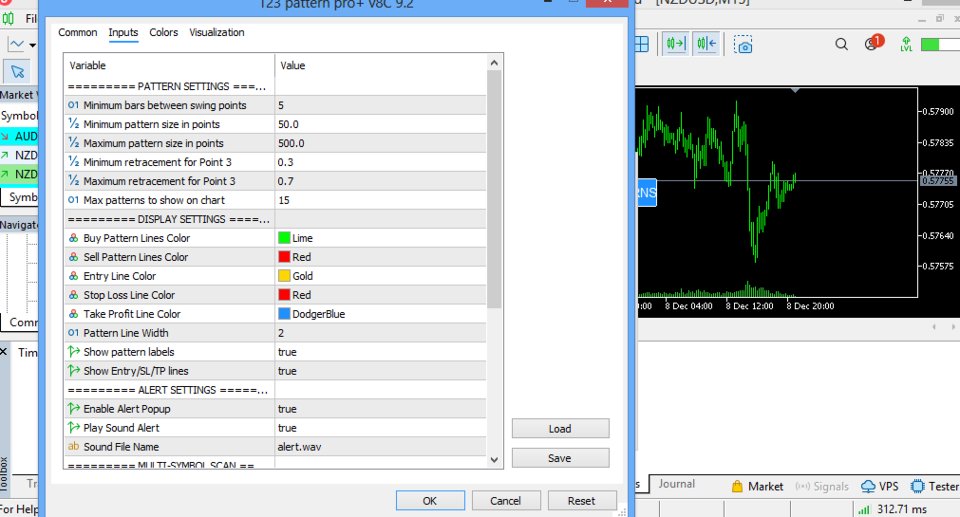Open the Visualization tab
960x517 pixels.
pos(217,32)
